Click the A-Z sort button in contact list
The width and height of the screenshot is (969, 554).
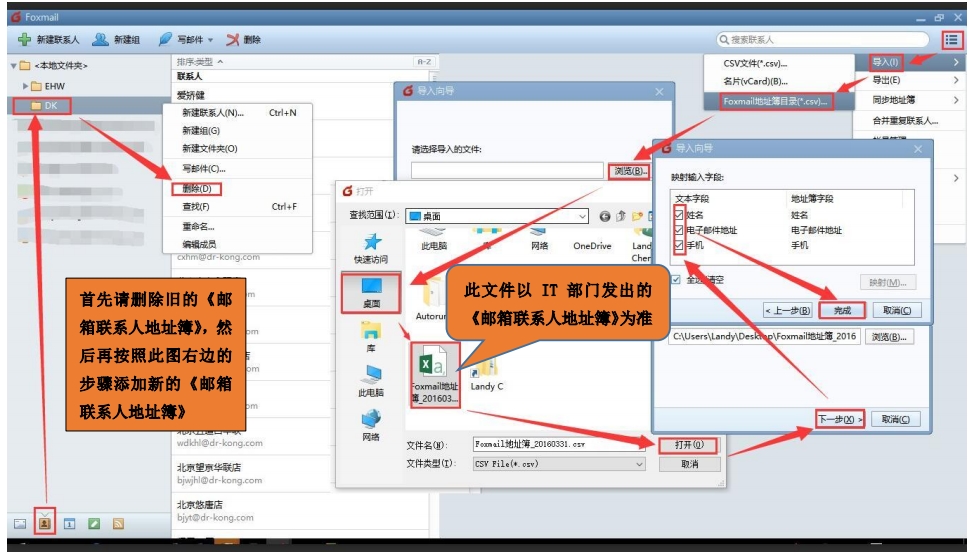(424, 62)
